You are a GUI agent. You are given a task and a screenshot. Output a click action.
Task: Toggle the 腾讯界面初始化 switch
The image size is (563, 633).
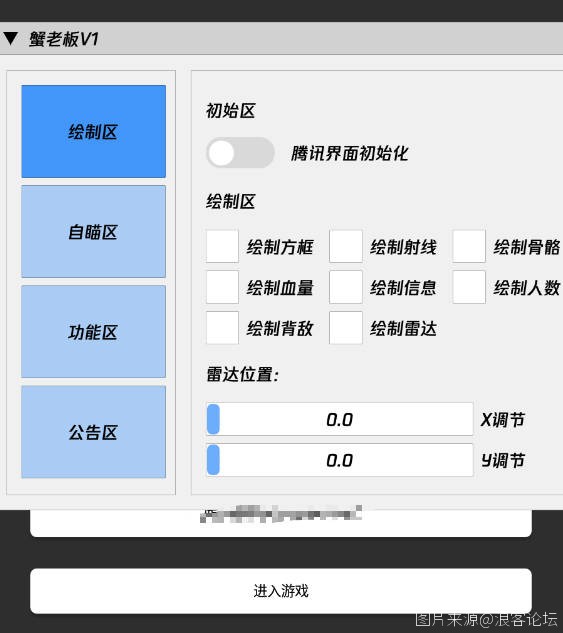[240, 153]
